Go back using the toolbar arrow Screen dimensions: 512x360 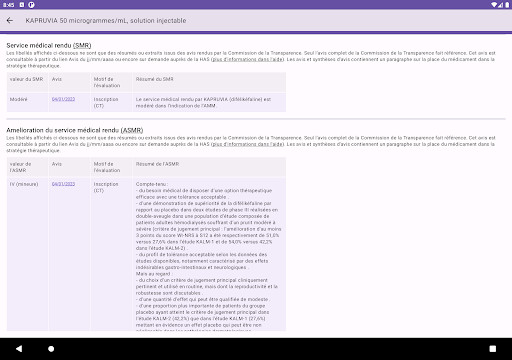pyautogui.click(x=10, y=21)
